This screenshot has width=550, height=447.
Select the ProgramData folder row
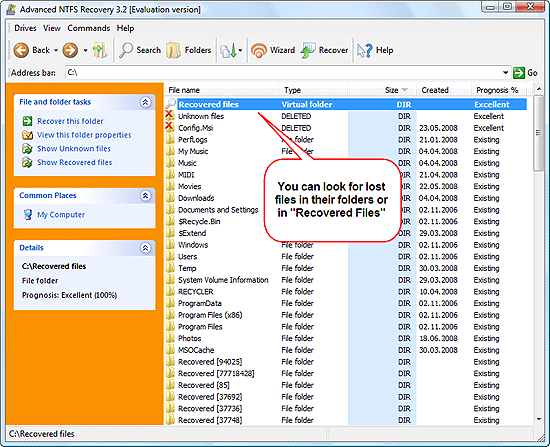pyautogui.click(x=346, y=303)
